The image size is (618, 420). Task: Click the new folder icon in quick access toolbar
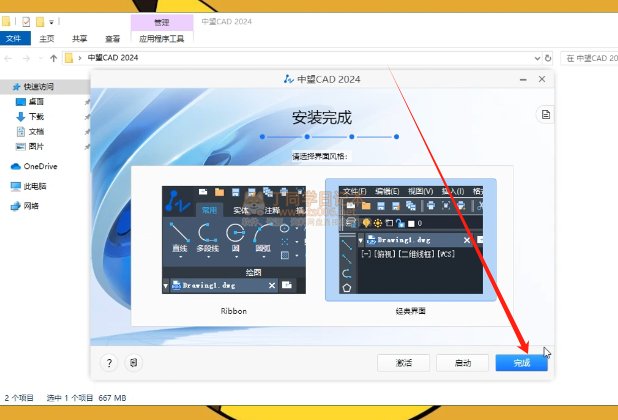40,22
